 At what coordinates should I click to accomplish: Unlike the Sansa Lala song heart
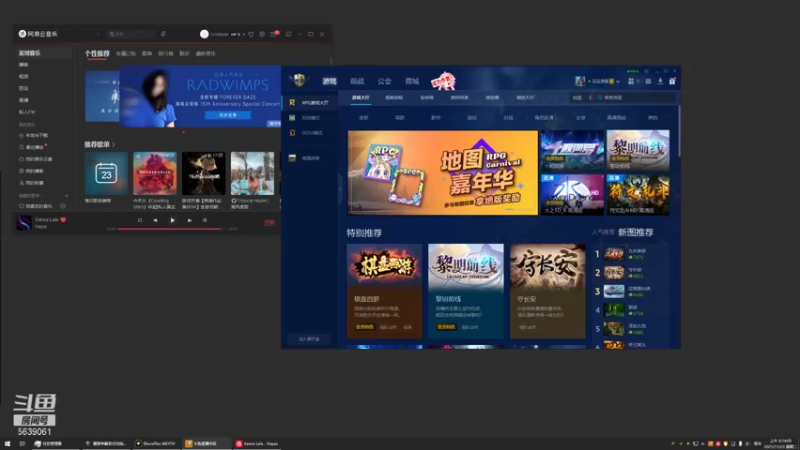(x=63, y=220)
